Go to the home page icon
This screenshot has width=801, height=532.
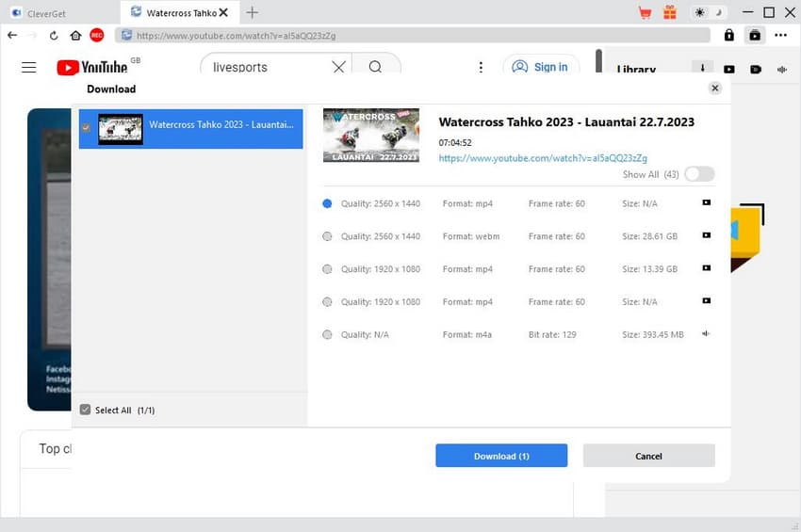pos(75,35)
